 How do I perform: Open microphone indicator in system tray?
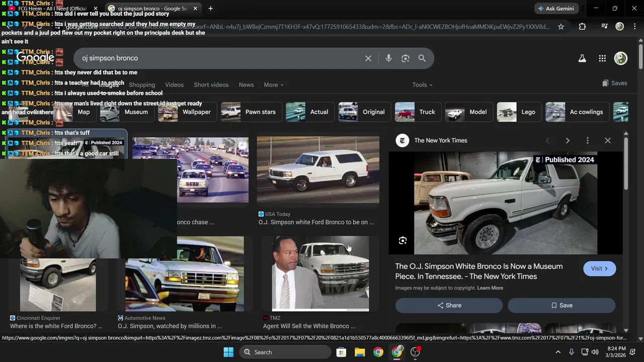(571, 352)
